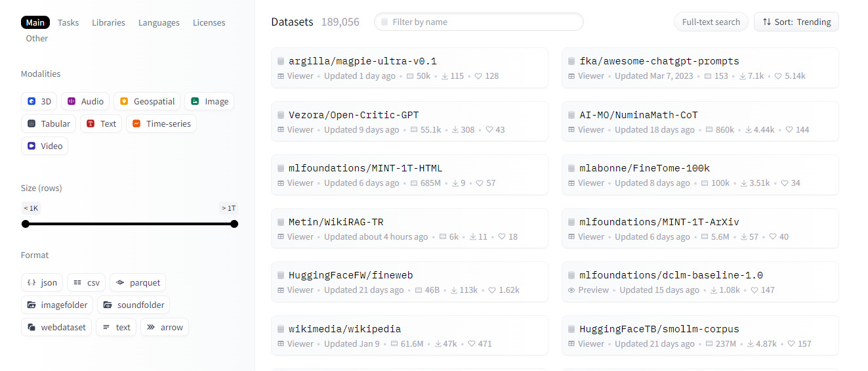
Task: Open Metin/WikiRAG-TR dataset
Action: point(409,229)
